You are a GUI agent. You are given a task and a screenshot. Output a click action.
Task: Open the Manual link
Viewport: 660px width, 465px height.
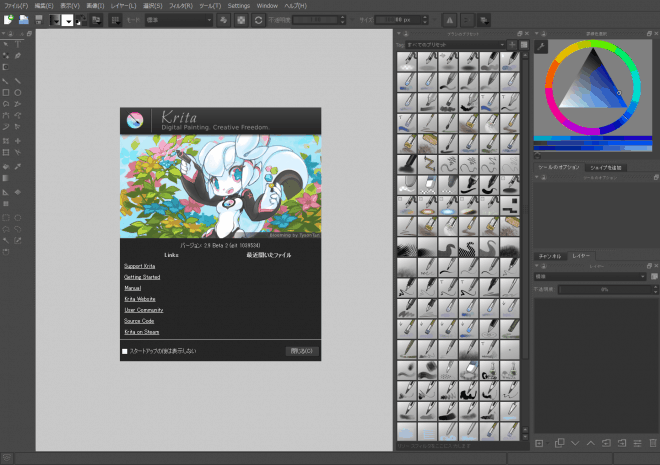133,288
